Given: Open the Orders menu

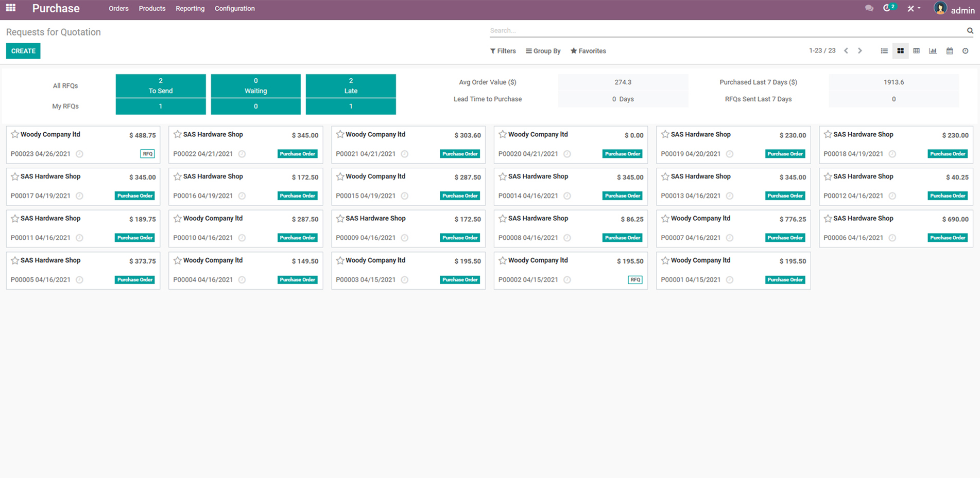Looking at the screenshot, I should [118, 9].
